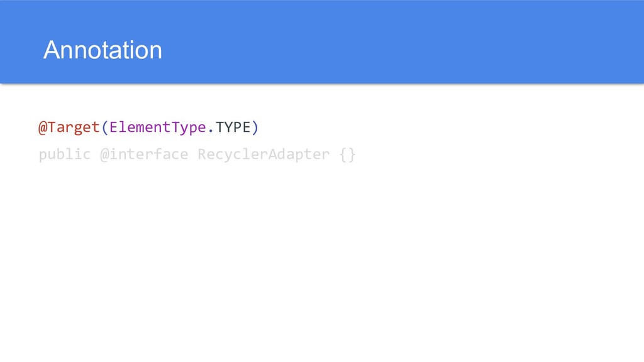Click the dot between ElementType and TYPE

(x=210, y=129)
